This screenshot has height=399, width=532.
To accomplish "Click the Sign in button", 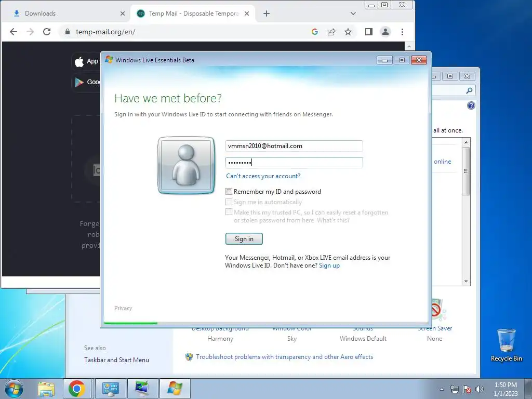I will [244, 239].
